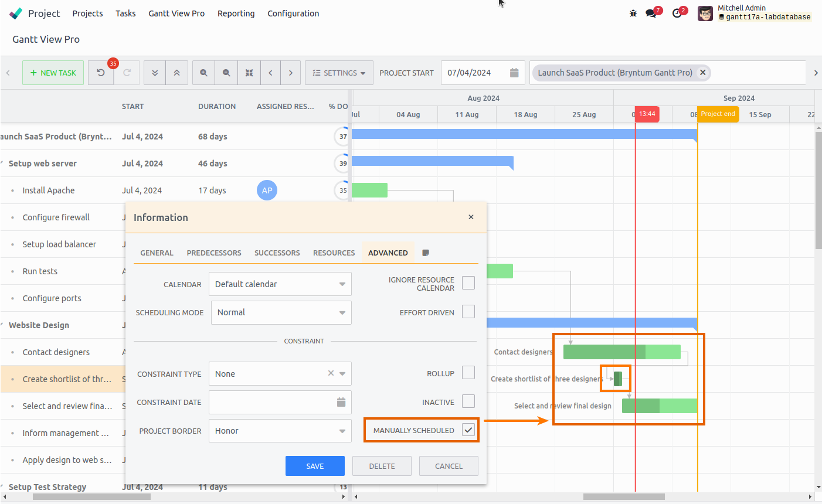Open the Discuss messages icon showing 7 notifications

point(652,12)
